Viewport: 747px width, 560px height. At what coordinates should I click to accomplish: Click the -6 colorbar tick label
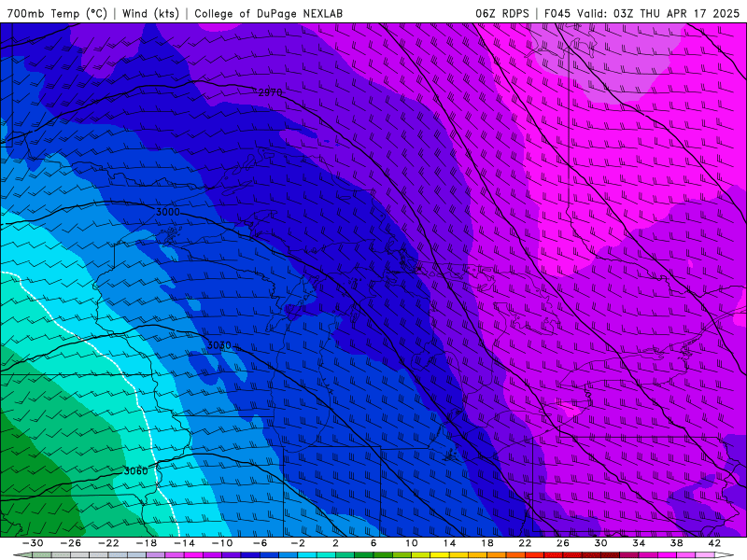[260, 543]
